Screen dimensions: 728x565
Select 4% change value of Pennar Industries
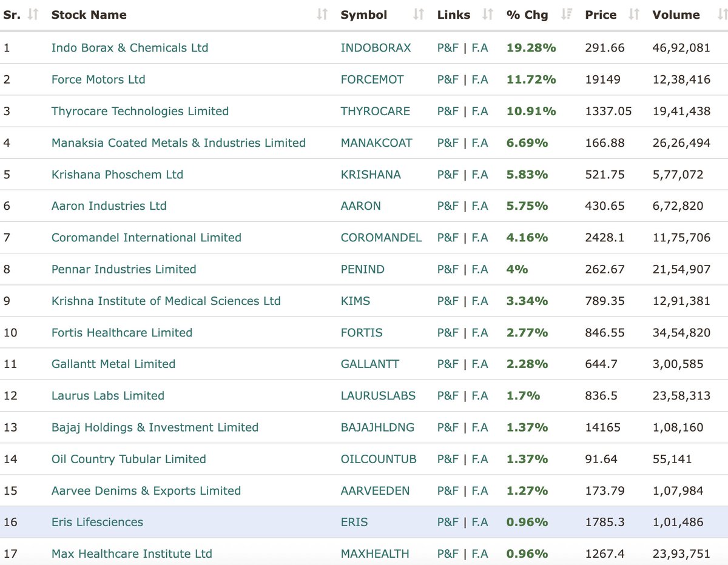pyautogui.click(x=517, y=269)
